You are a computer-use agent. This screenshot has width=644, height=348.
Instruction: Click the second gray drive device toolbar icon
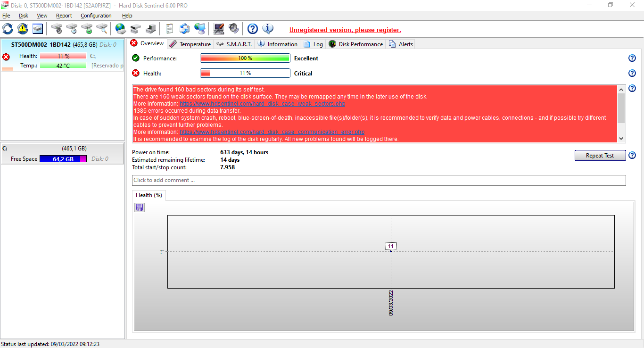(151, 29)
